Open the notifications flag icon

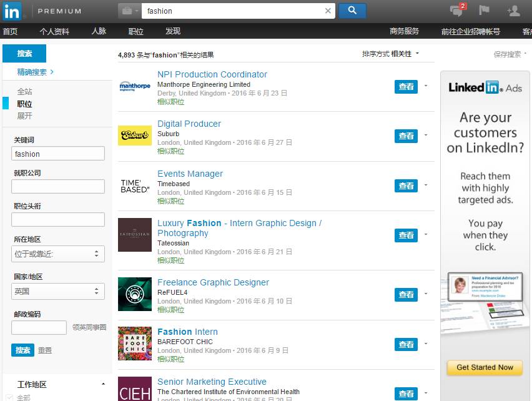(x=484, y=10)
